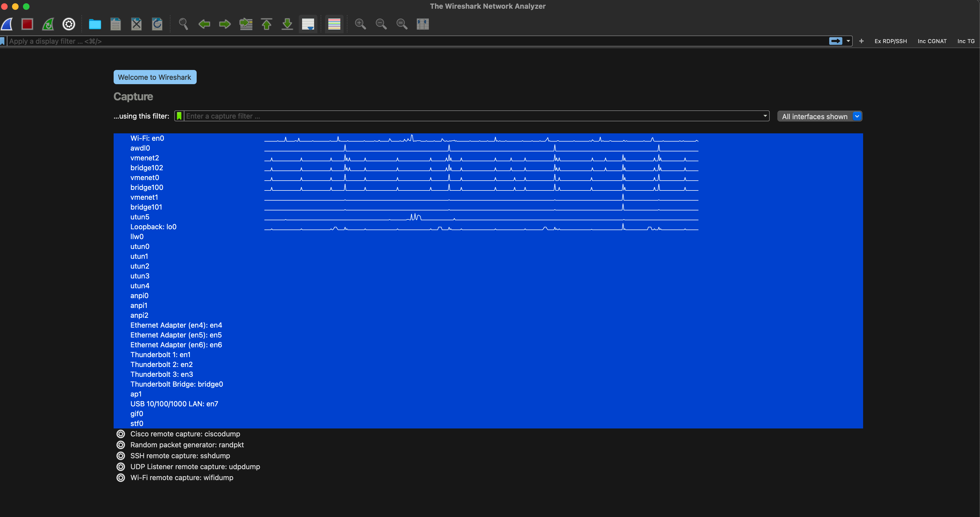980x517 pixels.
Task: Select the anpi1 interface
Action: pos(488,306)
